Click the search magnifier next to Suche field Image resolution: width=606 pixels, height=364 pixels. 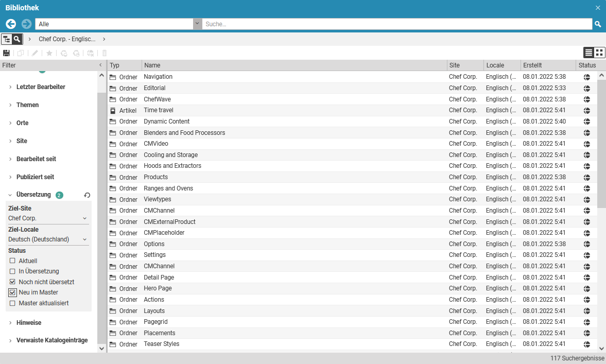(598, 24)
